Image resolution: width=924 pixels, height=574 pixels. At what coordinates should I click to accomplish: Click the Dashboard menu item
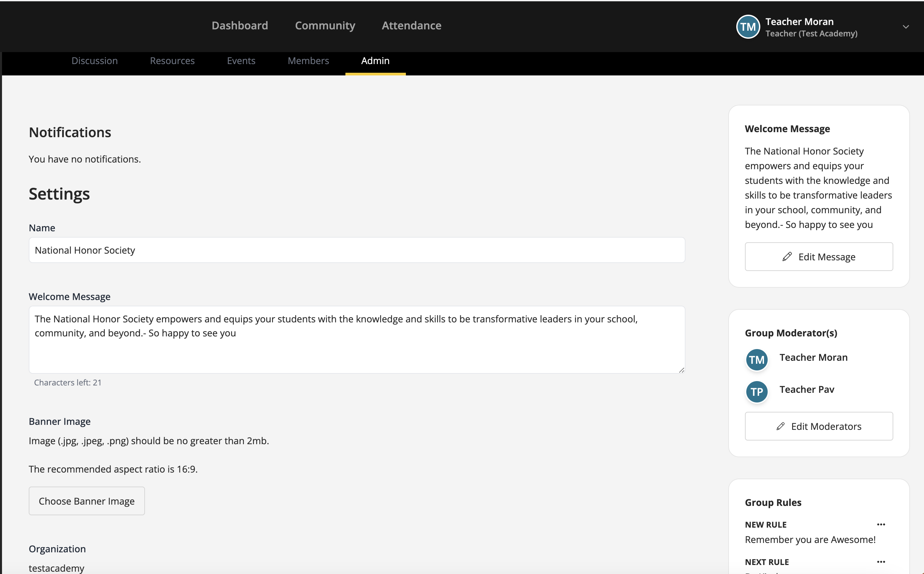click(240, 26)
